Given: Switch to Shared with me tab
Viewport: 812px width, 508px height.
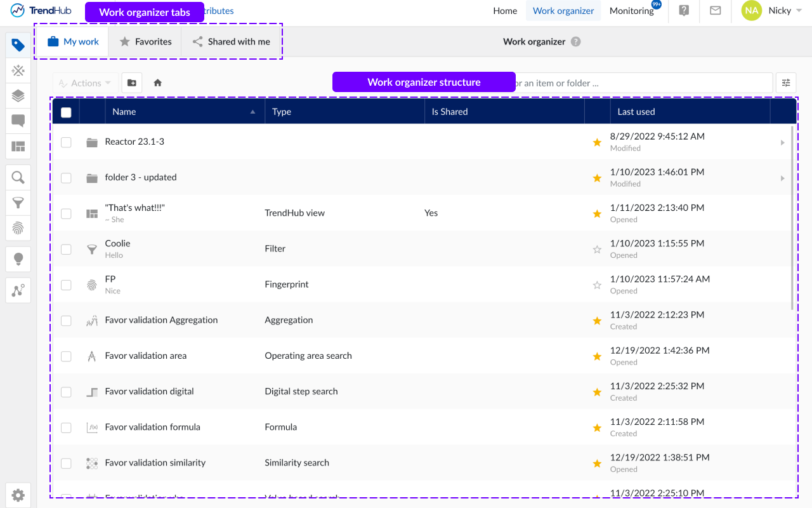Looking at the screenshot, I should (232, 42).
